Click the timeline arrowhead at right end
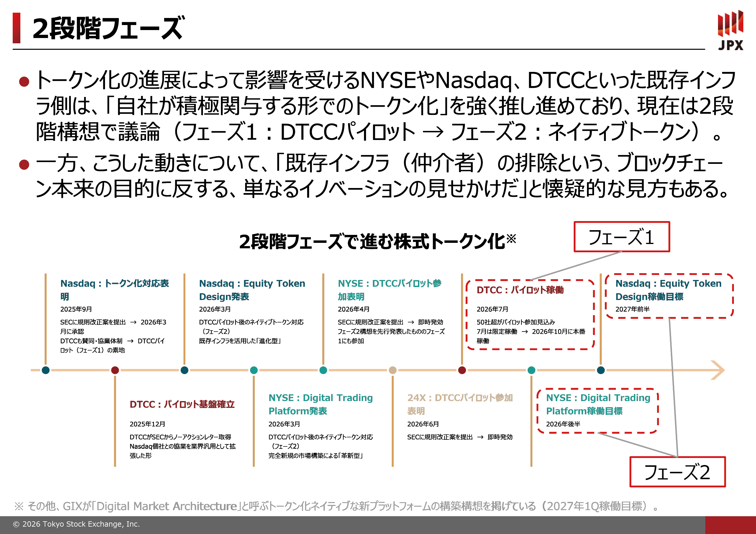 pyautogui.click(x=718, y=370)
